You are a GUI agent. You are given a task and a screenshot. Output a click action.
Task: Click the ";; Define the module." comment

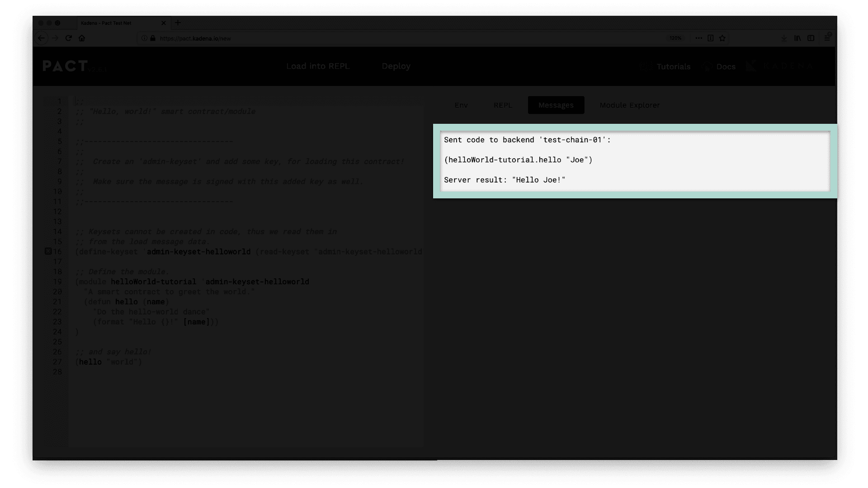[x=122, y=272]
